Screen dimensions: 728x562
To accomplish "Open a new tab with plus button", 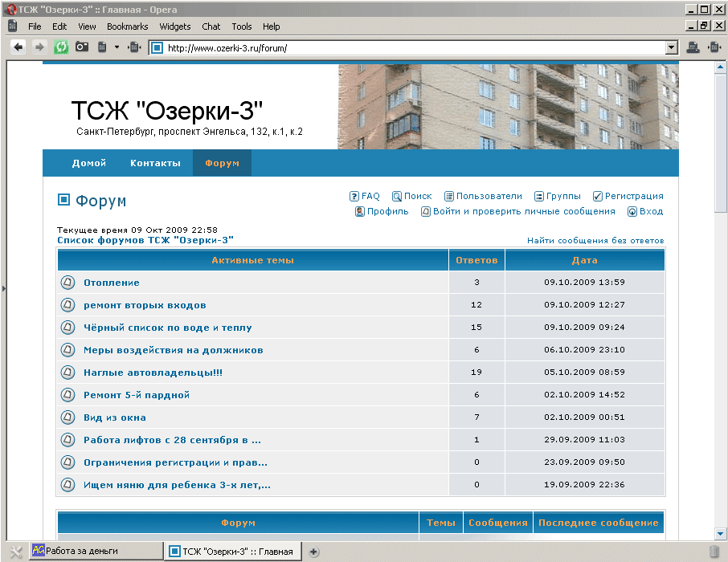I will click(x=314, y=552).
